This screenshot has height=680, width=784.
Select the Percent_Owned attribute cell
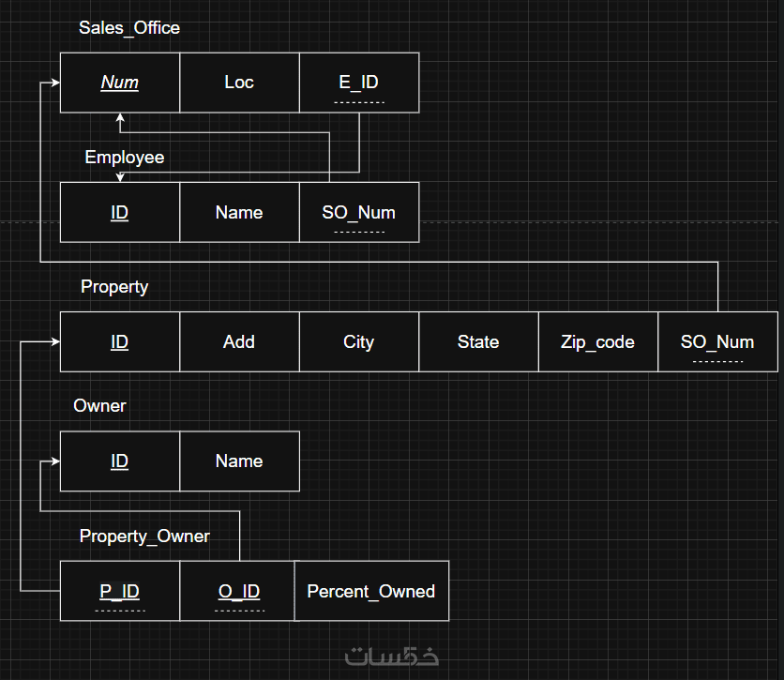click(x=371, y=591)
